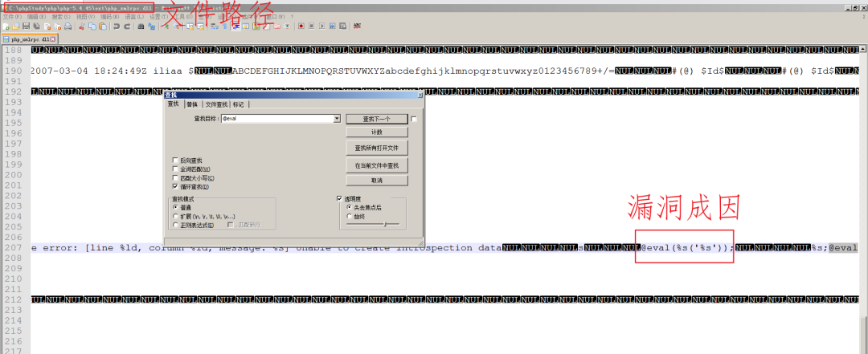Click the New file toolbar icon
Viewport: 868px width, 354px height.
point(6,26)
